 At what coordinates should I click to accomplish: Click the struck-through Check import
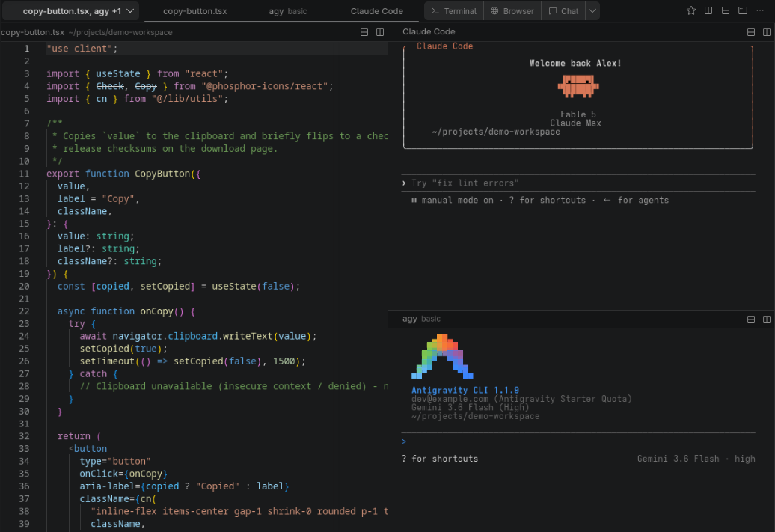[110, 86]
